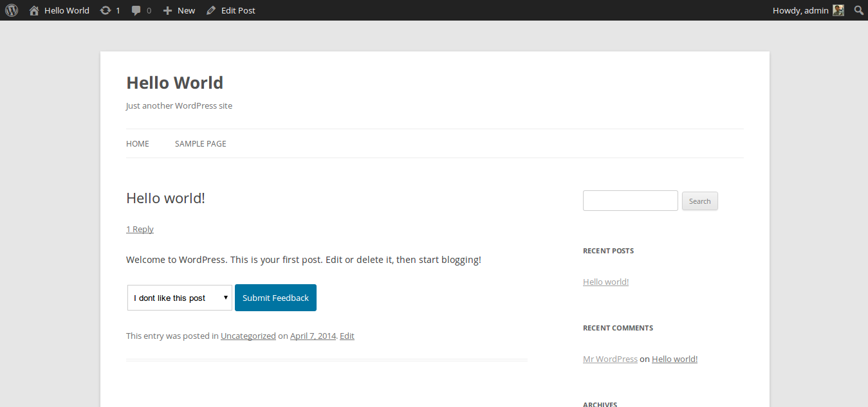Image resolution: width=868 pixels, height=407 pixels.
Task: Open the Hello World site menu
Action: (x=59, y=10)
